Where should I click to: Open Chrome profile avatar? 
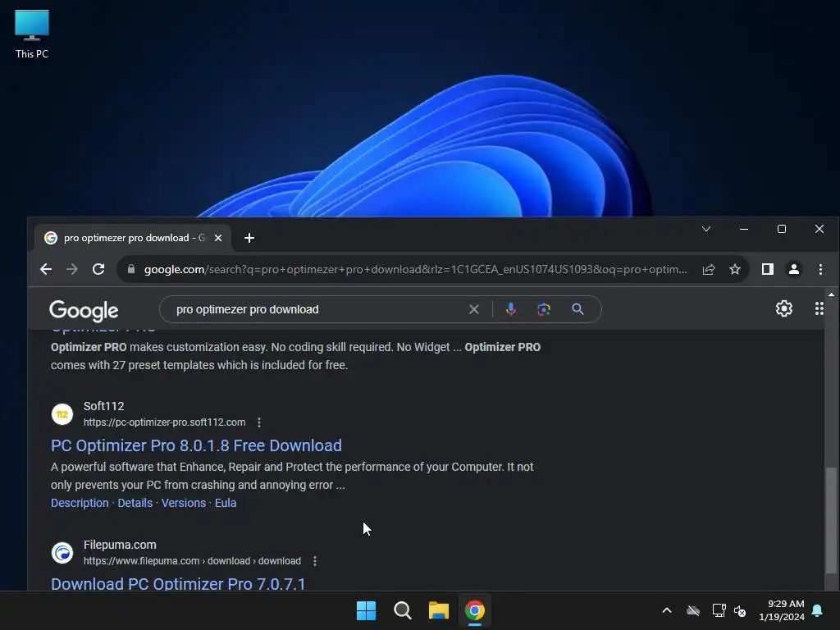coord(794,269)
